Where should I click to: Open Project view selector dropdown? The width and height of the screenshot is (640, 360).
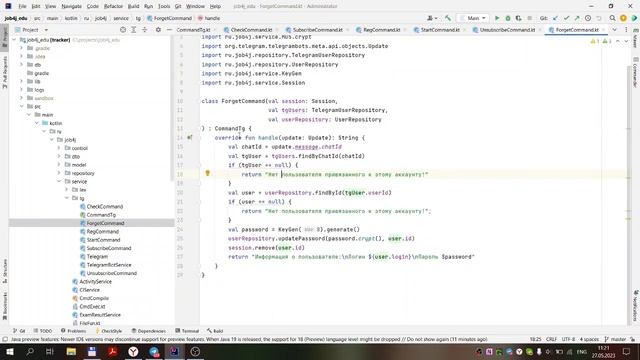point(31,30)
